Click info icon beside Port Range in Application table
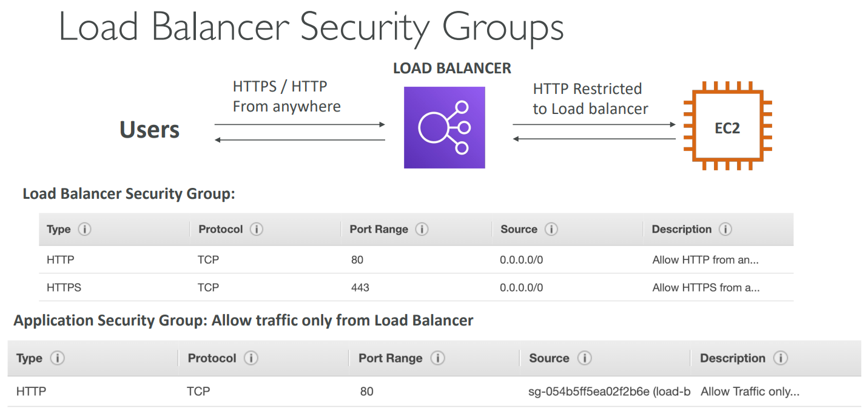The width and height of the screenshot is (868, 414). point(437,358)
